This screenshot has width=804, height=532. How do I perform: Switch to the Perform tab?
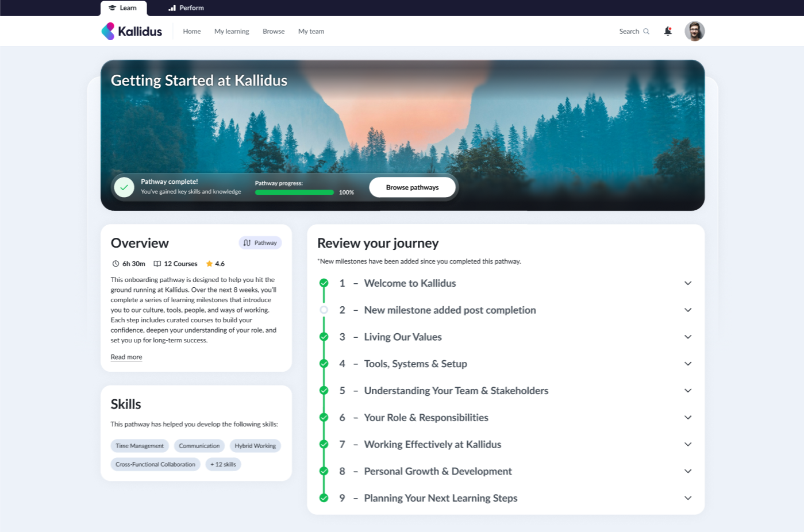185,7
